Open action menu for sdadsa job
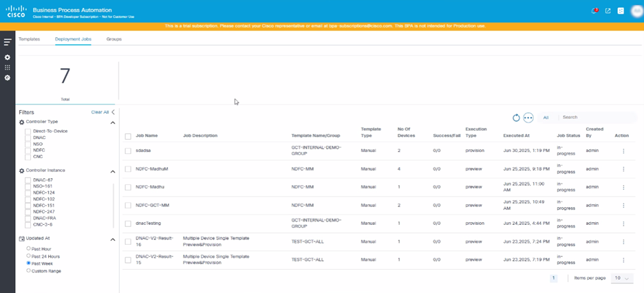Image resolution: width=644 pixels, height=293 pixels. pyautogui.click(x=623, y=151)
